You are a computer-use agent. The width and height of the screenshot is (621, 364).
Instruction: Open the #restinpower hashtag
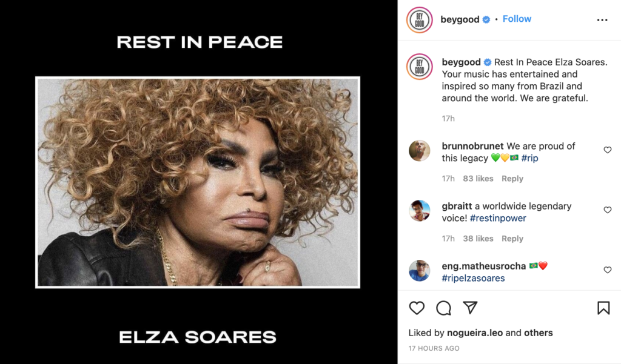click(498, 219)
